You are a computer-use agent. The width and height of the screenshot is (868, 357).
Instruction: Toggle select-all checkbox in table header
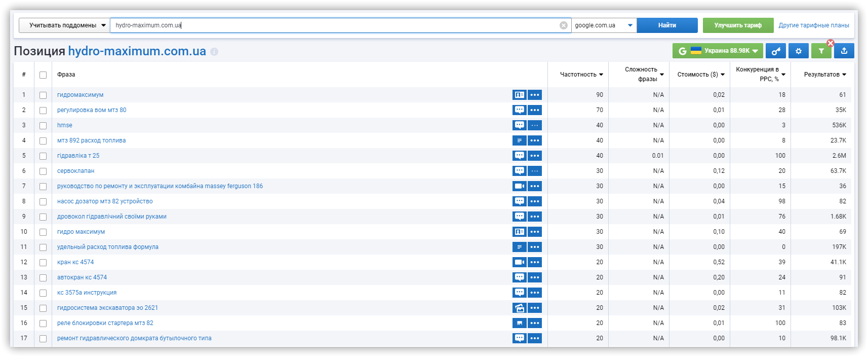coord(43,75)
